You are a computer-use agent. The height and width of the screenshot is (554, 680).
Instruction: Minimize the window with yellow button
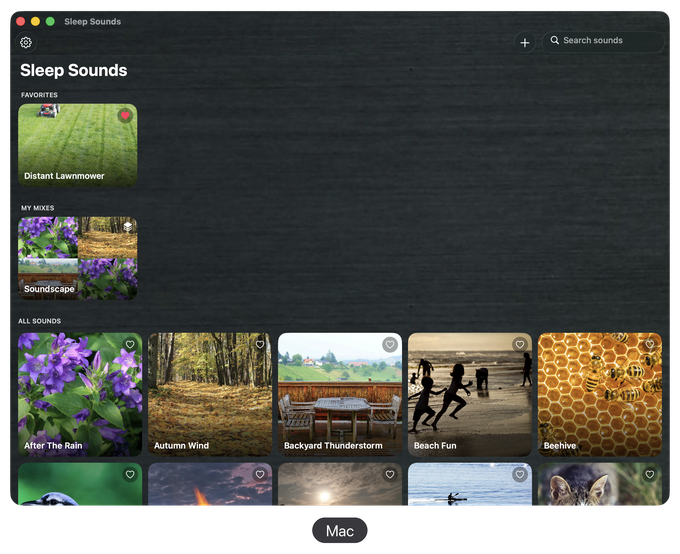(36, 21)
